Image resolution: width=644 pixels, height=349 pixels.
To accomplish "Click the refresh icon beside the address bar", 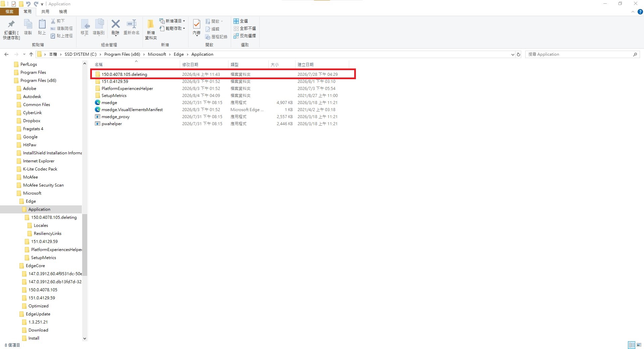I will point(519,54).
